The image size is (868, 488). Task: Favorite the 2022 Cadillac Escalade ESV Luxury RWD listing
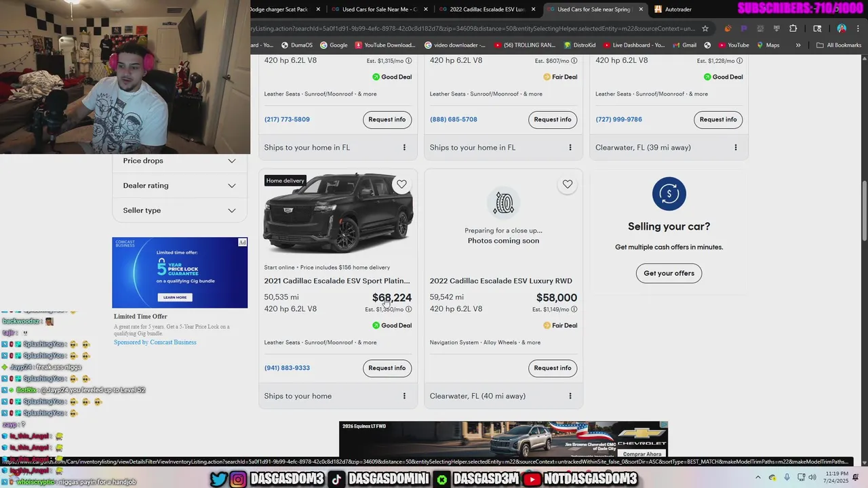[568, 184]
